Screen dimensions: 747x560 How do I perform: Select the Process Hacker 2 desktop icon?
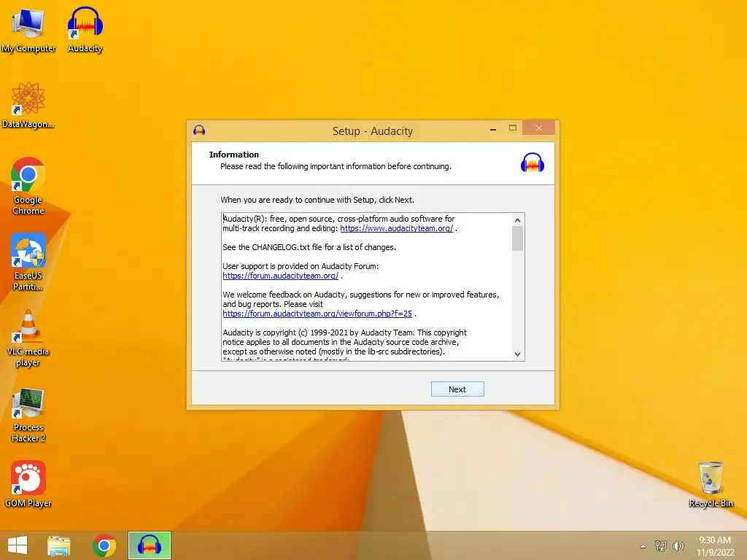tap(28, 415)
